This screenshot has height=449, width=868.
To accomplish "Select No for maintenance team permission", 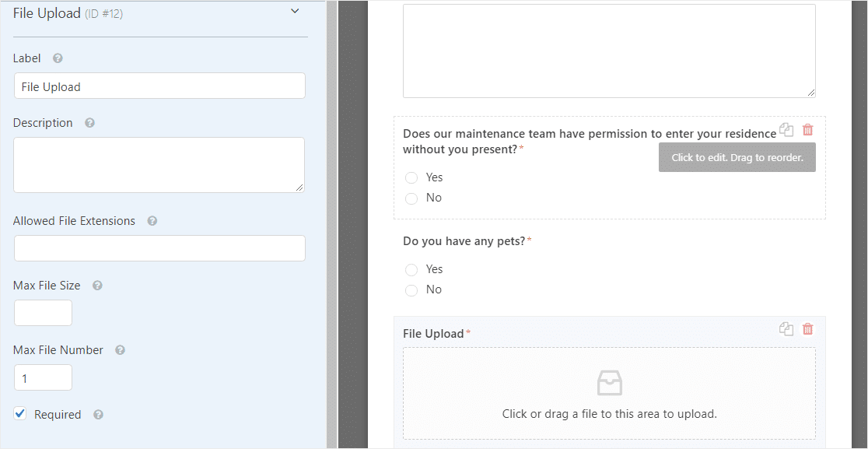I will click(411, 198).
